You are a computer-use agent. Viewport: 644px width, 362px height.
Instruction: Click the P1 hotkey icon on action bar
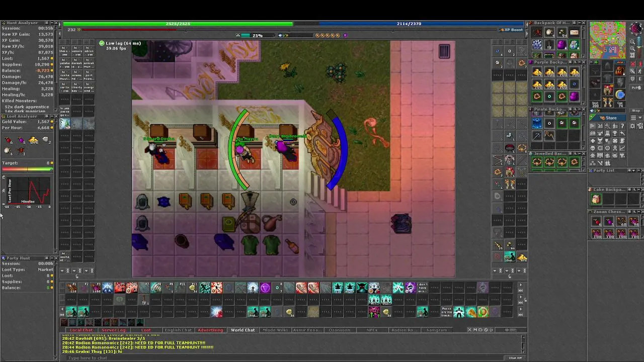coord(71,288)
